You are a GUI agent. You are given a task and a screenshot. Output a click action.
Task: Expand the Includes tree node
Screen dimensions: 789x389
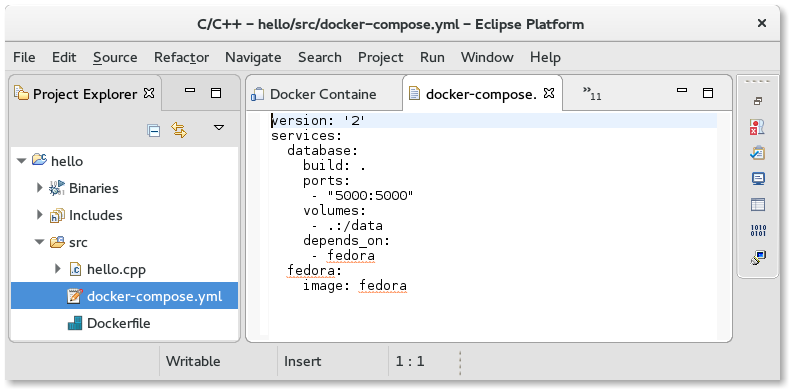pyautogui.click(x=40, y=215)
